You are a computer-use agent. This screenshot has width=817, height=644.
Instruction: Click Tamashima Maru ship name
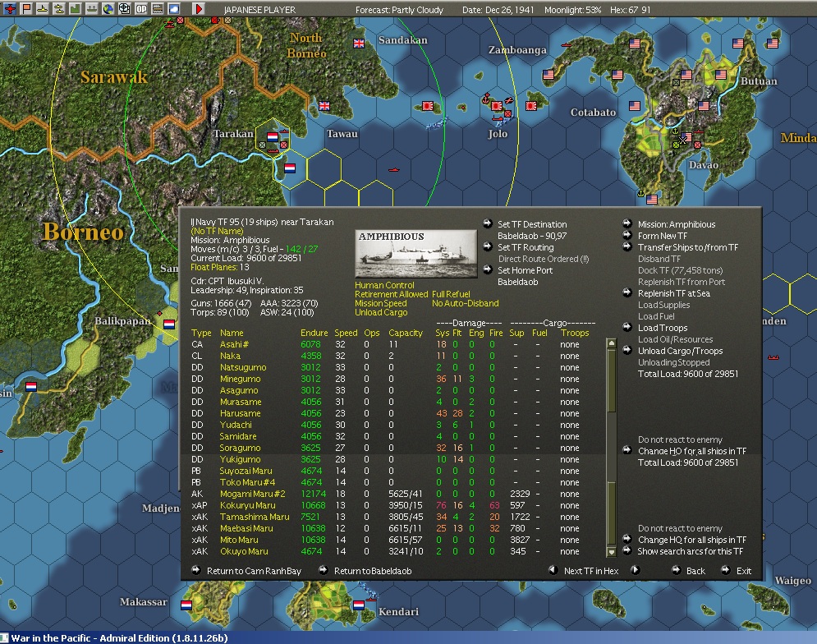255,516
